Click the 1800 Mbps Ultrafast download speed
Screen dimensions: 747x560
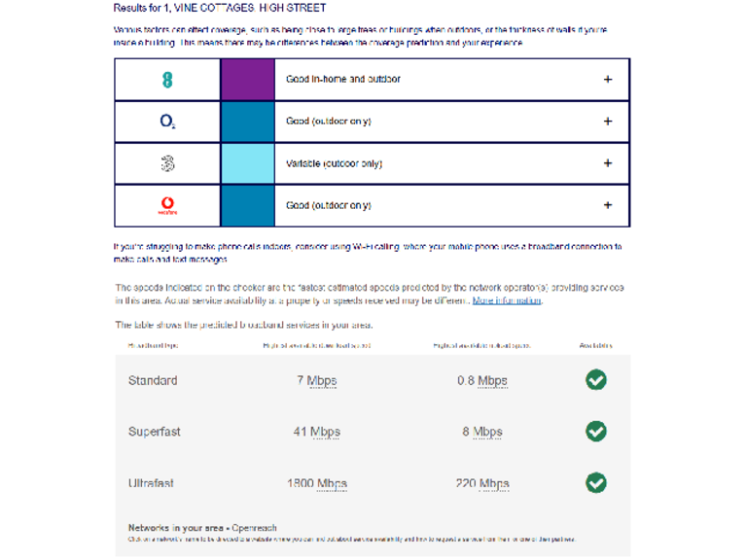[316, 483]
